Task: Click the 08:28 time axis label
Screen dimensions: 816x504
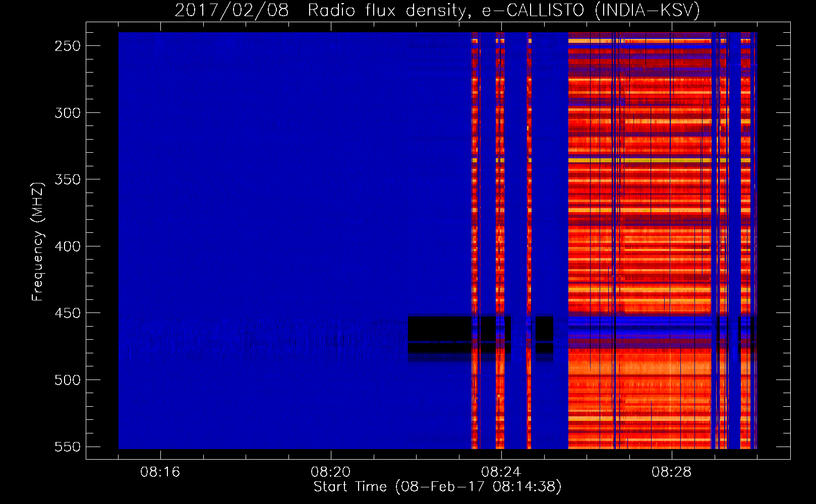Action: pyautogui.click(x=671, y=472)
